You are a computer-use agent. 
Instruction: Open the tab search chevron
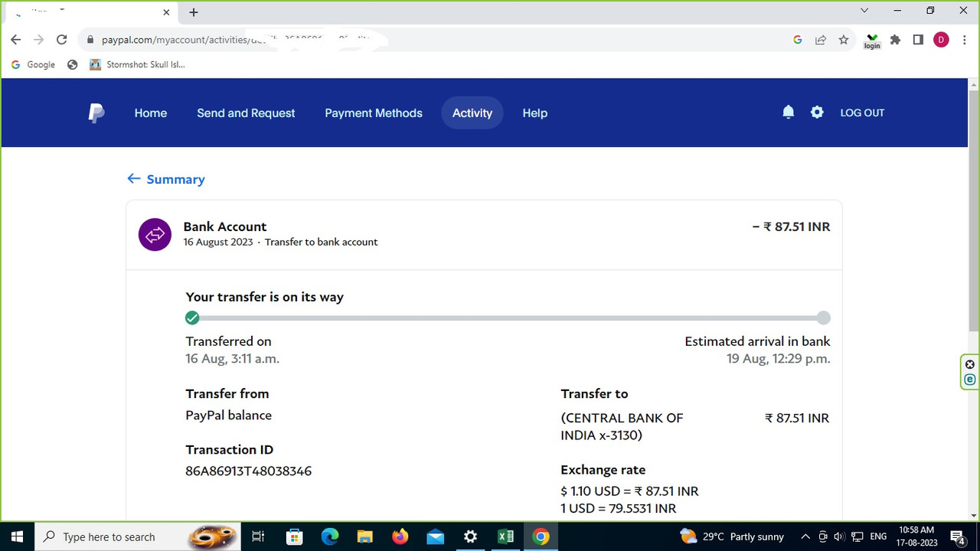click(864, 11)
